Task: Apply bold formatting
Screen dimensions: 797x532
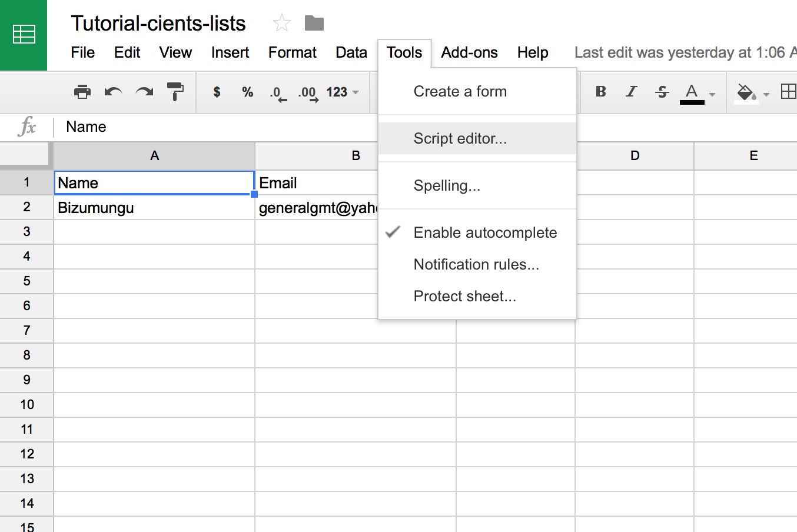Action: 600,92
